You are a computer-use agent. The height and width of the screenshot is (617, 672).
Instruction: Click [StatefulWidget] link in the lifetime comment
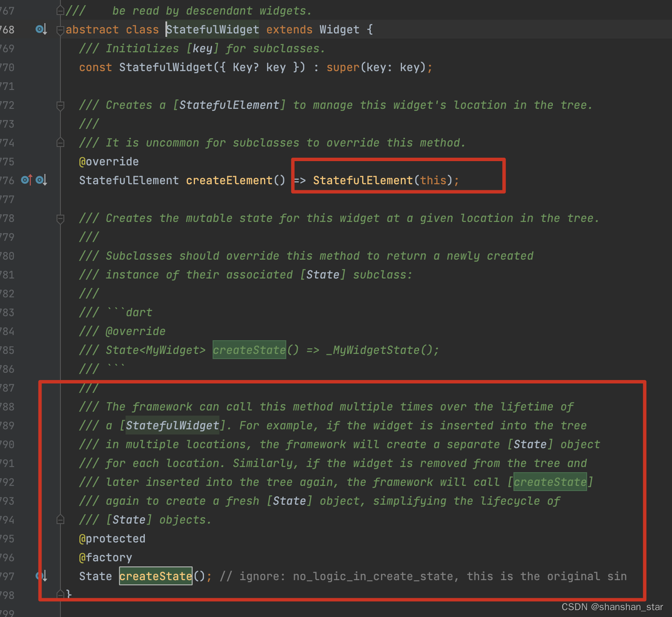tap(173, 425)
